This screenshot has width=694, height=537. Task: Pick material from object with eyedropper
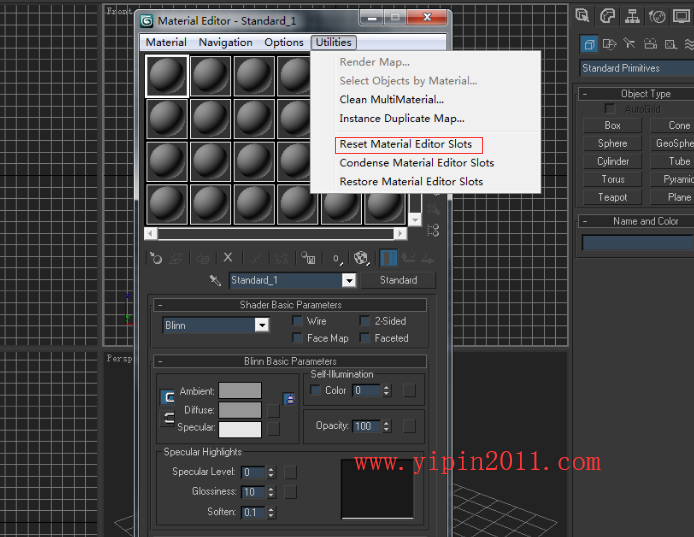214,281
